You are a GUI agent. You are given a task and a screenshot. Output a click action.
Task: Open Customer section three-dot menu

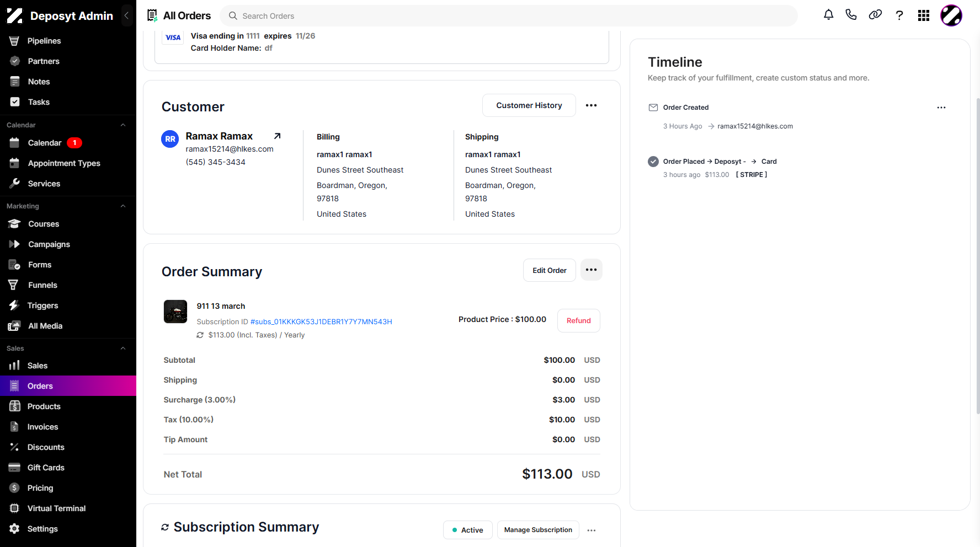coord(591,105)
